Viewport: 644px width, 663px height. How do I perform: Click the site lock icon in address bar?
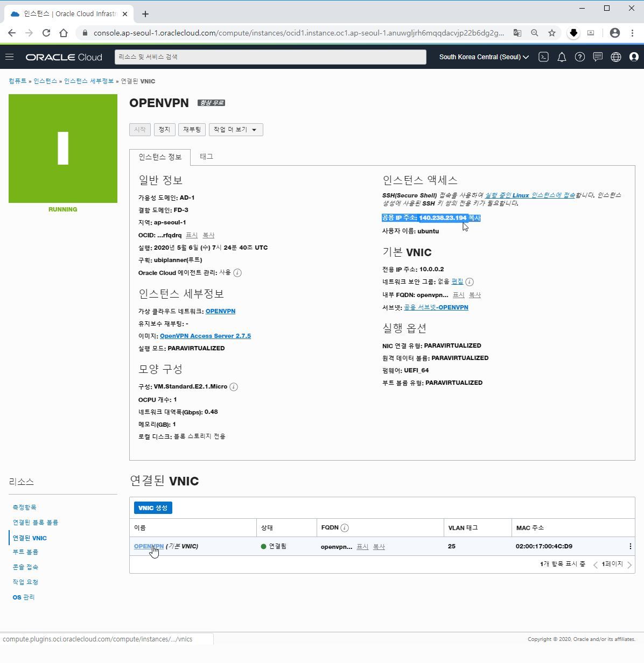(x=85, y=33)
